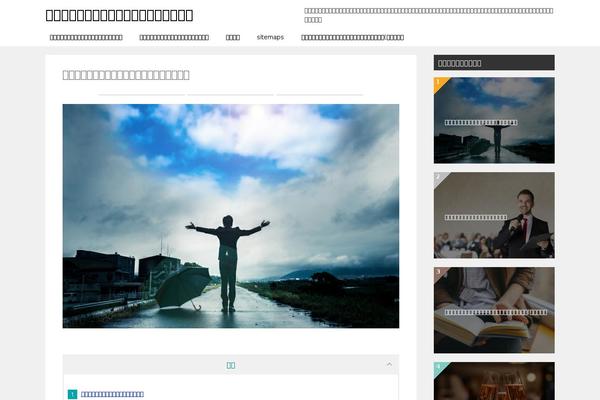Open the rank 2 post with microphone speaker
This screenshot has width=600, height=400.
[x=494, y=215]
